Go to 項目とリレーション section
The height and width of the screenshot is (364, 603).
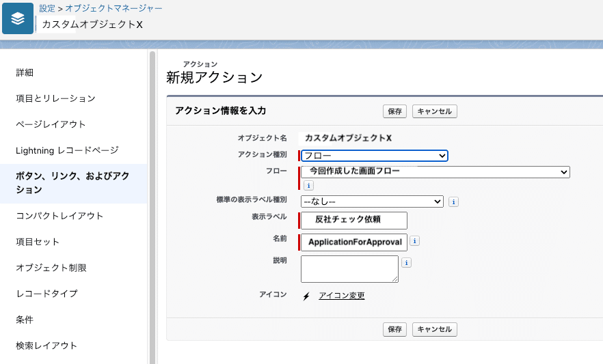coord(56,98)
